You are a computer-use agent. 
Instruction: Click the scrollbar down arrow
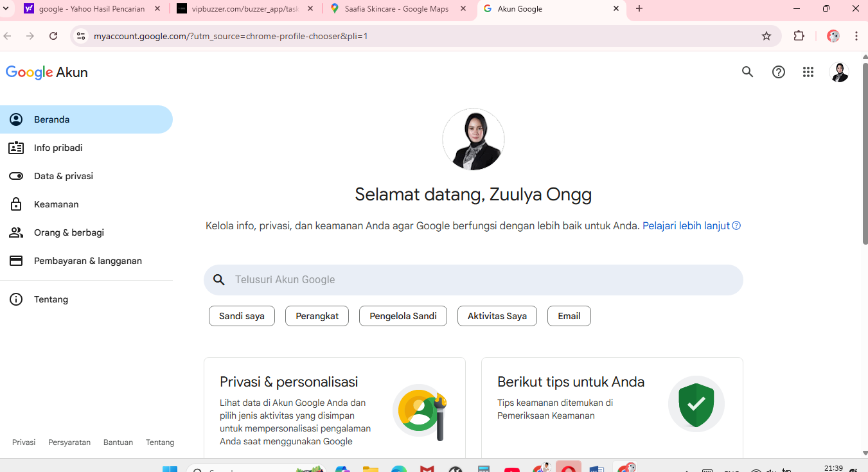[865, 453]
